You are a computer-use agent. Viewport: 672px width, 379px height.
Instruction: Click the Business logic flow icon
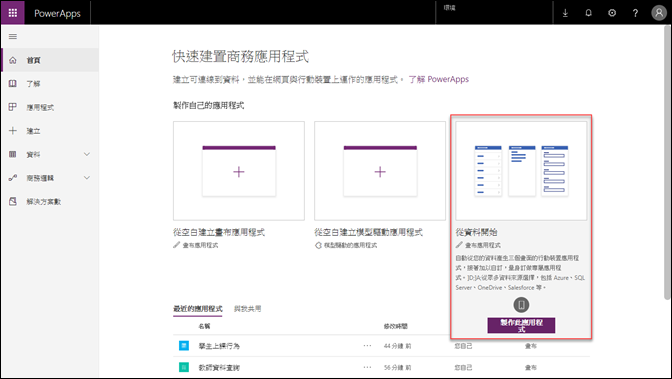pyautogui.click(x=13, y=177)
